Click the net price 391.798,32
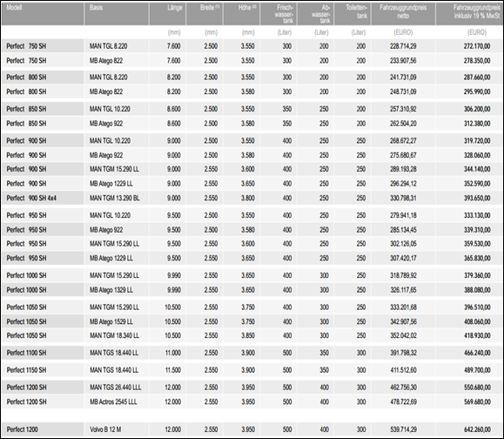 (403, 353)
